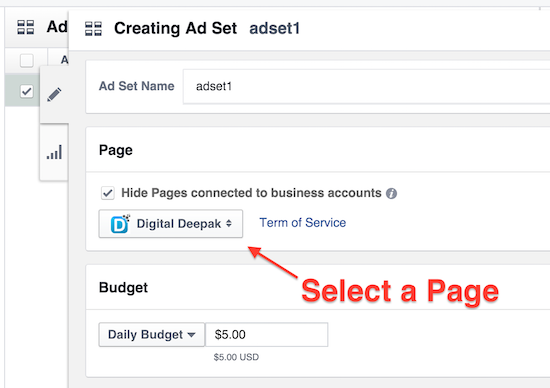Click the Page section header
Screen dimensions: 550x388
pyautogui.click(x=116, y=150)
